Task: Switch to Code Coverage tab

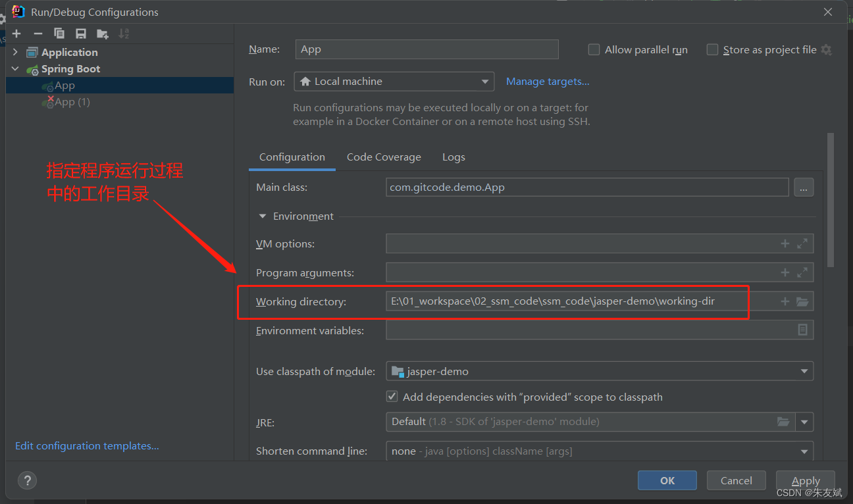Action: tap(384, 157)
